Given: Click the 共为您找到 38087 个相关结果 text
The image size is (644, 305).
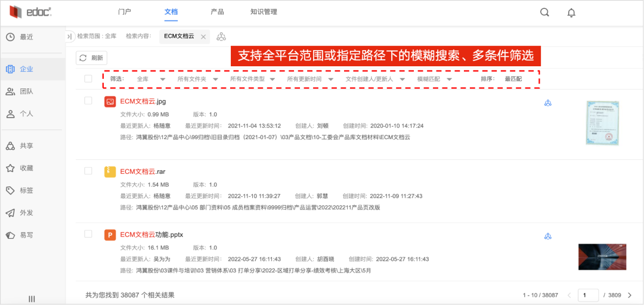Looking at the screenshot, I should click(130, 295).
